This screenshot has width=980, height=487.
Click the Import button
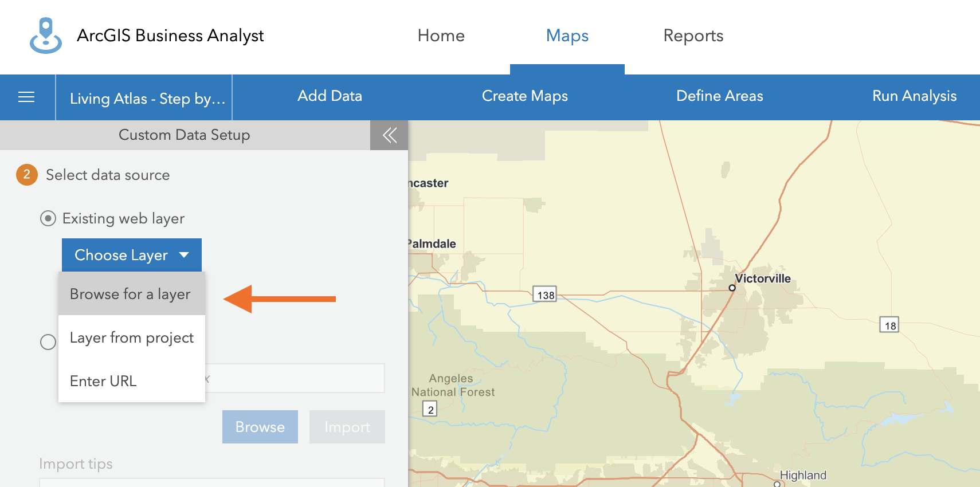[347, 427]
